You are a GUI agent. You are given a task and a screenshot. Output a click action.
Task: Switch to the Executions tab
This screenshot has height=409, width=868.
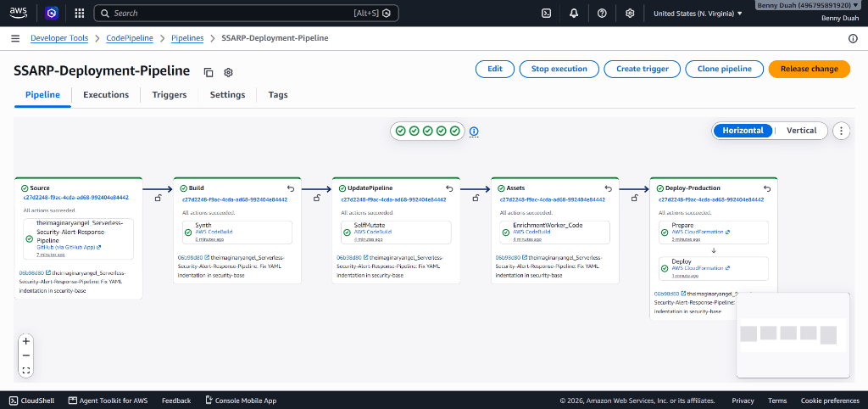[x=106, y=95]
